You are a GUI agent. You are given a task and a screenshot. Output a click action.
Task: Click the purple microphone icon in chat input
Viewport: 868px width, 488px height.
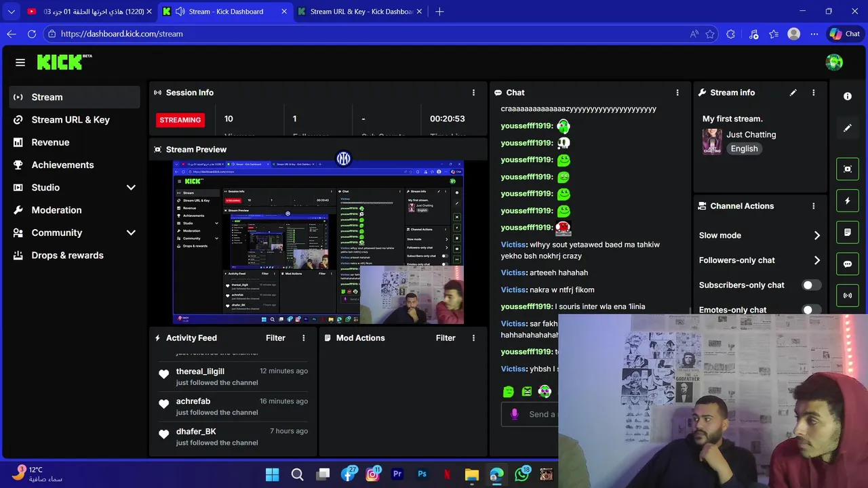[515, 414]
